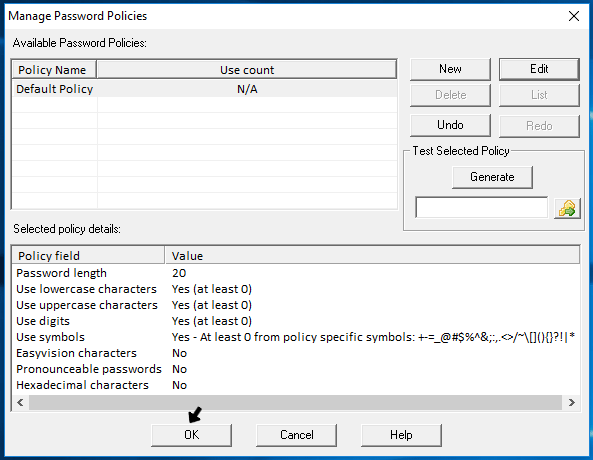Confirm with the OK button

pyautogui.click(x=191, y=435)
